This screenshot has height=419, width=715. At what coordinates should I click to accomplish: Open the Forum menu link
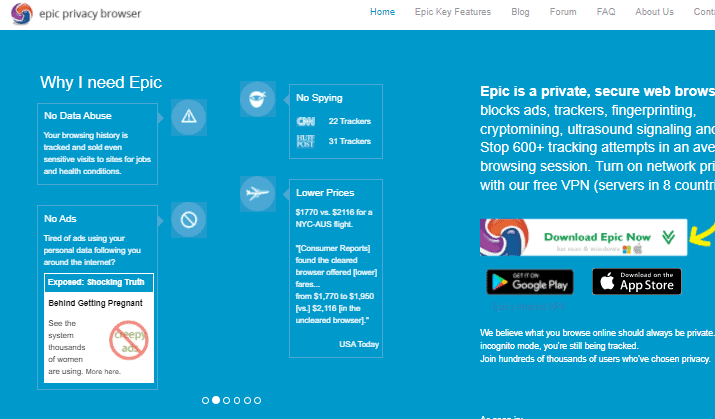[x=563, y=12]
